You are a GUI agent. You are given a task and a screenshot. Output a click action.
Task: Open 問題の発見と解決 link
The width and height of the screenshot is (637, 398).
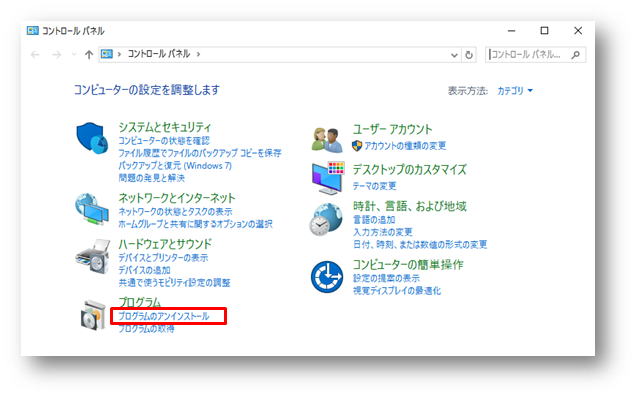(x=152, y=178)
